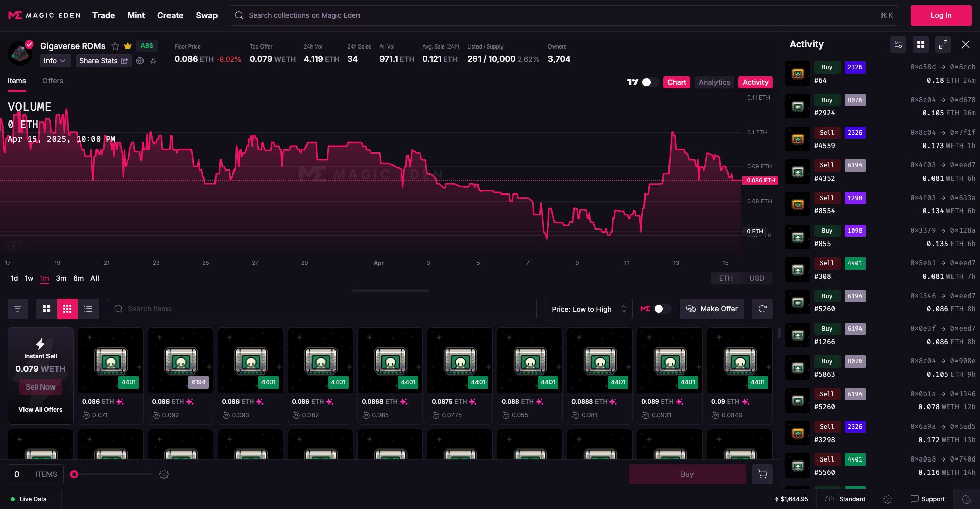Open activity filter settings icon
Image resolution: width=980 pixels, height=509 pixels.
coord(898,44)
